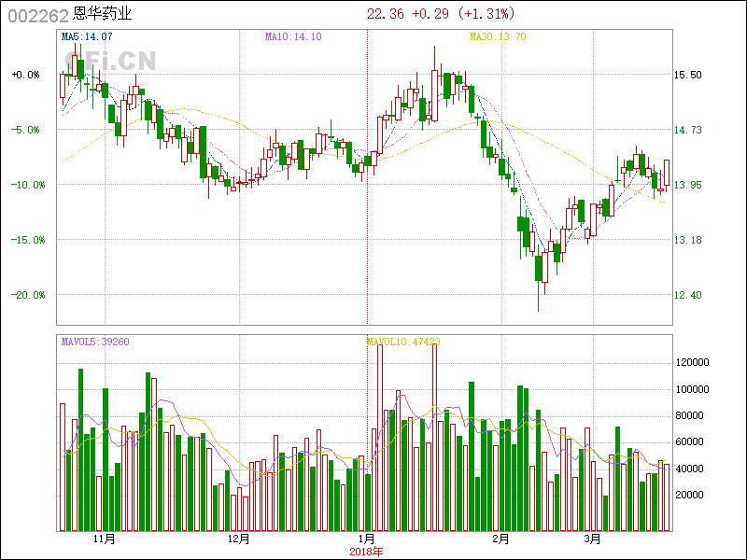Toggle the MA30:13.70 moving average label
Image resolution: width=747 pixels, height=560 pixels.
[x=498, y=36]
